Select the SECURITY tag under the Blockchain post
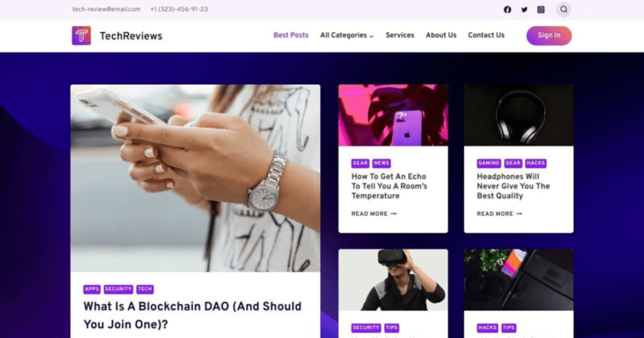This screenshot has height=338, width=644. pyautogui.click(x=119, y=289)
